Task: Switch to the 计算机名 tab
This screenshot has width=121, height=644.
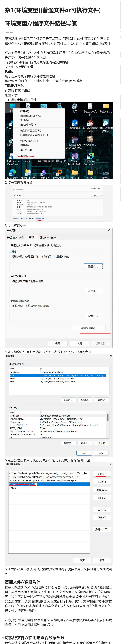Action: [12, 238]
